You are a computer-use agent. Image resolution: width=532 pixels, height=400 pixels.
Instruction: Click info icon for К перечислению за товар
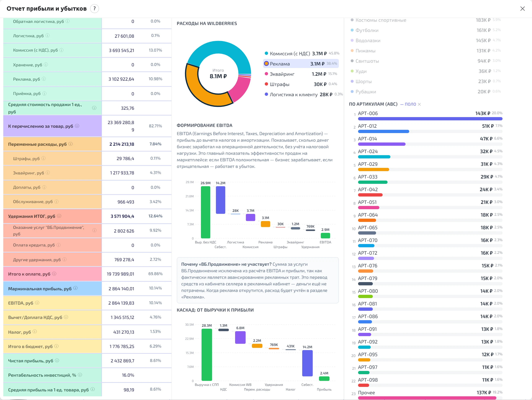click(x=77, y=126)
